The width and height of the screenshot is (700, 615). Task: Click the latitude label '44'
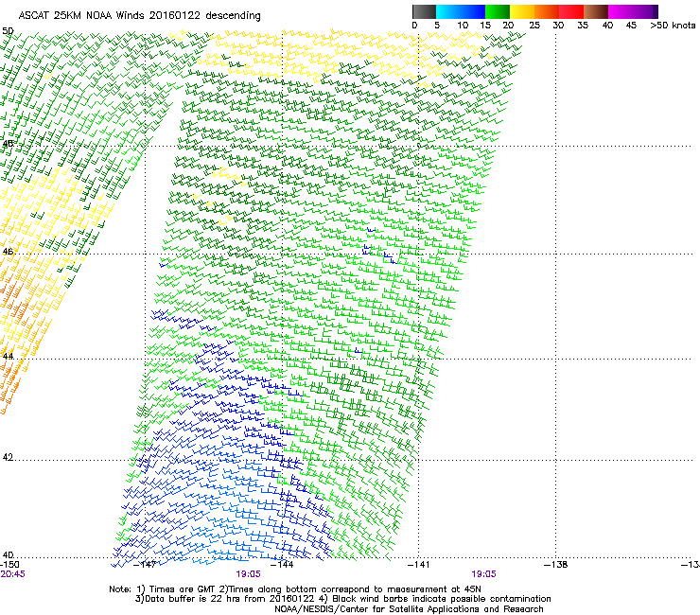8,357
